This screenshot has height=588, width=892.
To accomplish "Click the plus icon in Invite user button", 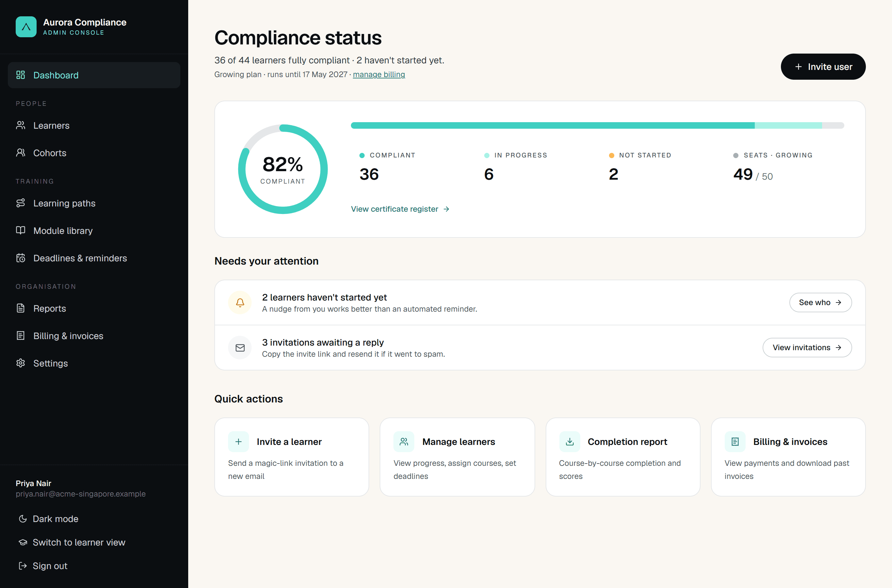I will pyautogui.click(x=799, y=67).
